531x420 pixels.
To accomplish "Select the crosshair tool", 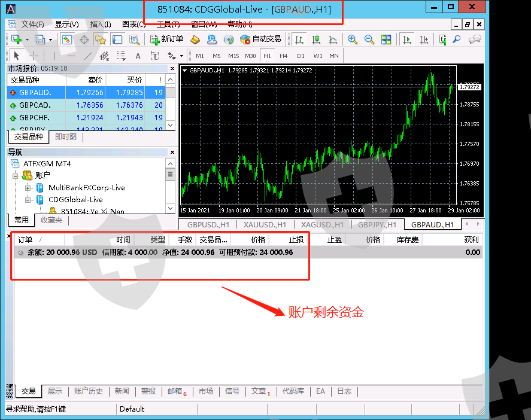I will pyautogui.click(x=34, y=56).
